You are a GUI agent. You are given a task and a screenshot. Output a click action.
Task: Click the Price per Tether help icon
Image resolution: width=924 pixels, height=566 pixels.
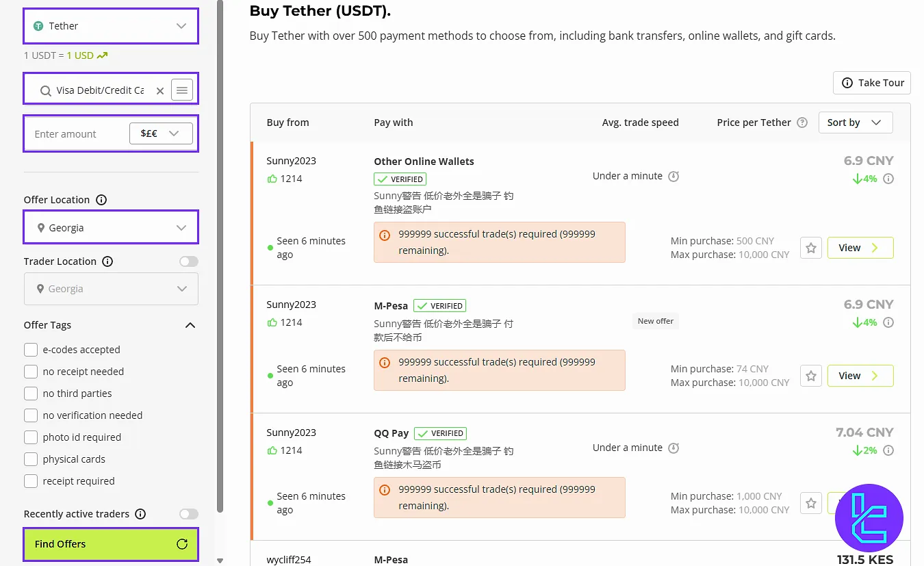click(x=802, y=123)
